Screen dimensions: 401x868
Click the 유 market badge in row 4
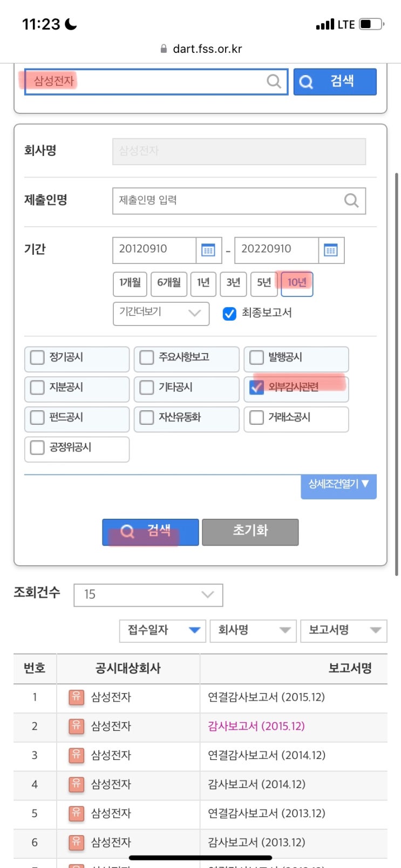coord(76,784)
